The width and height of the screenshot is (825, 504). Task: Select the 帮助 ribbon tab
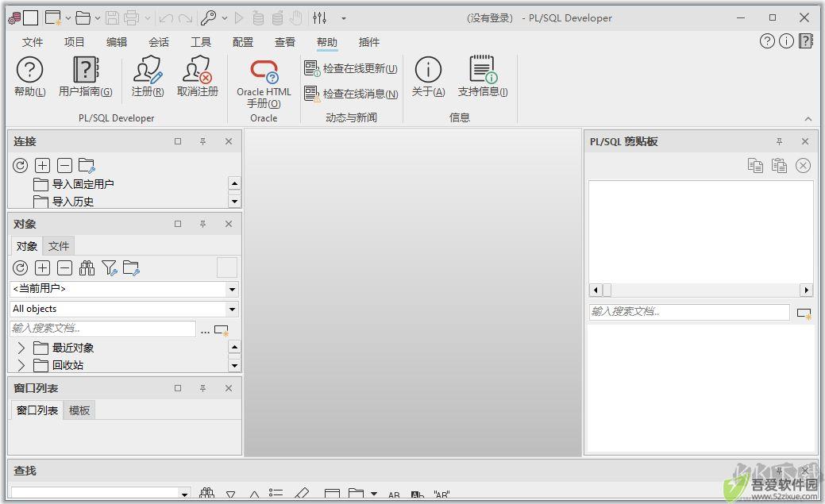pyautogui.click(x=326, y=42)
